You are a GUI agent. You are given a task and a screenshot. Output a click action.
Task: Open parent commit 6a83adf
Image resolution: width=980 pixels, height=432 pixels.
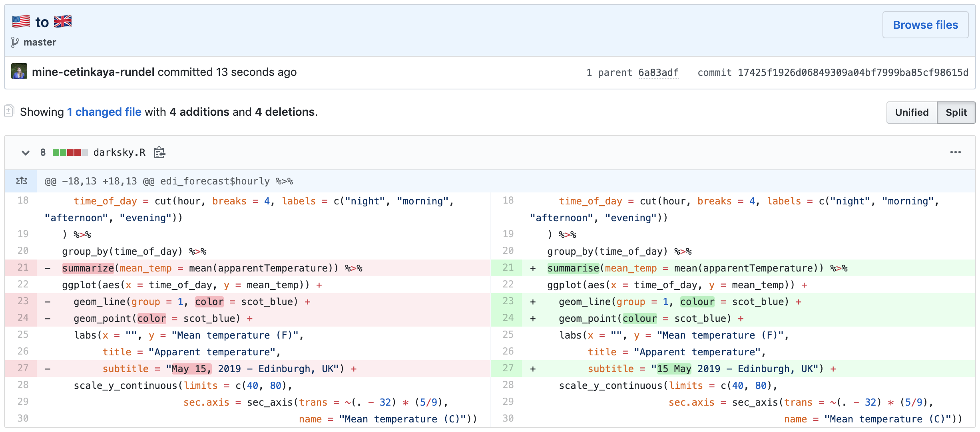click(658, 73)
